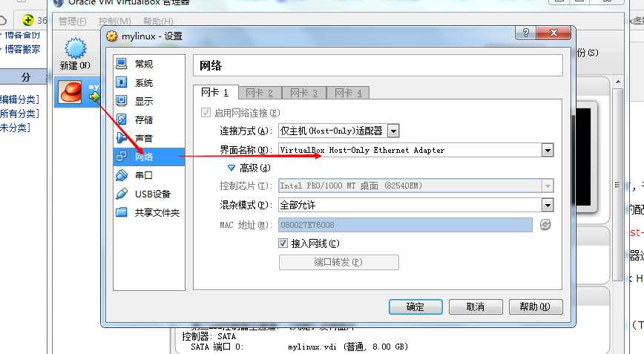Open the 控制(M) menu
This screenshot has height=354, width=644.
pyautogui.click(x=114, y=21)
